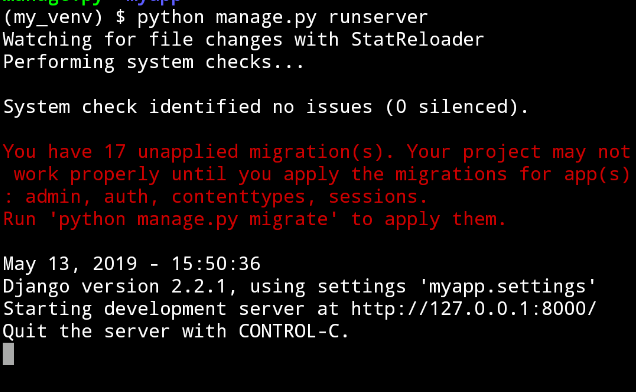Click the http://127.0.0.1:8000/ server URL
The height and width of the screenshot is (392, 636).
tap(473, 309)
